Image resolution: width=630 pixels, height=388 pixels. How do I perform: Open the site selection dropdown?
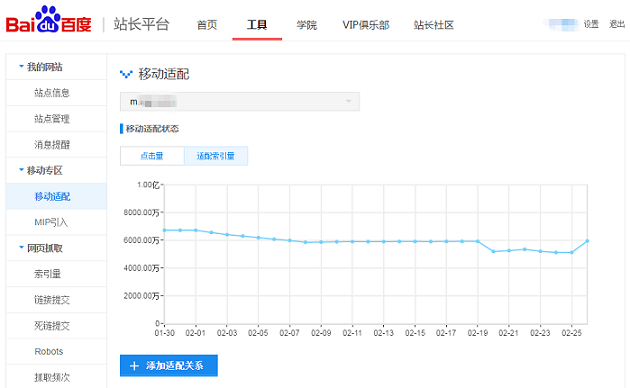tap(240, 102)
